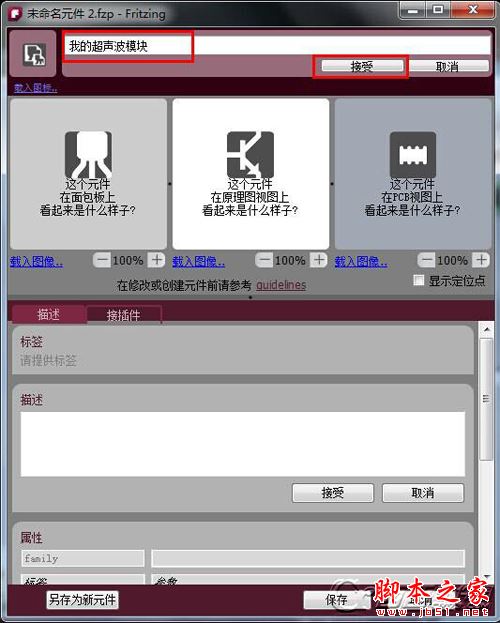This screenshot has width=500, height=623.
Task: Click the breadboard view preview panel
Action: pos(88,174)
